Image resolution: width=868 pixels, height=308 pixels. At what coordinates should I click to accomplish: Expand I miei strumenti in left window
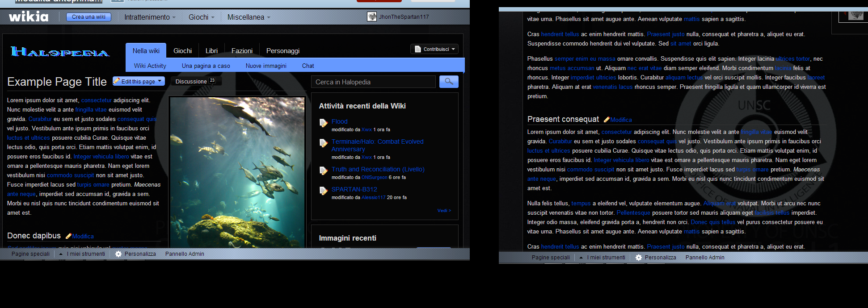[82, 254]
